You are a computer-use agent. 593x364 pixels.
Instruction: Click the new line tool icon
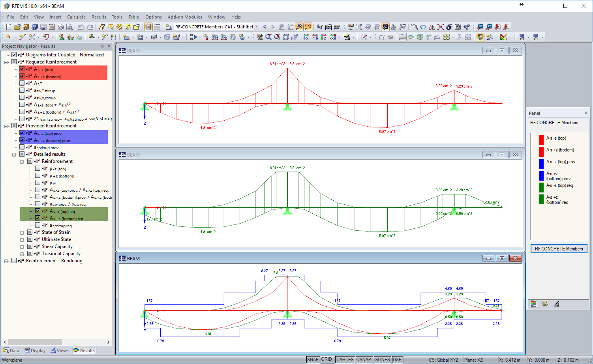coord(22,37)
